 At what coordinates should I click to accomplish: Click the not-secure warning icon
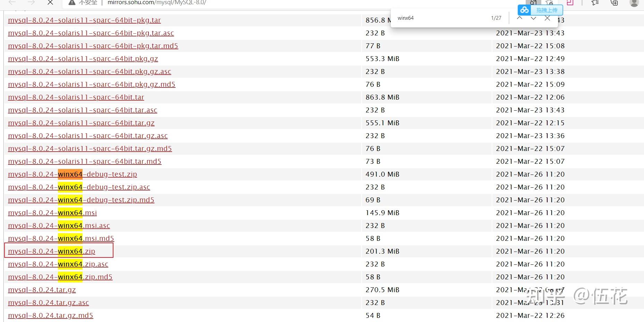click(72, 2)
